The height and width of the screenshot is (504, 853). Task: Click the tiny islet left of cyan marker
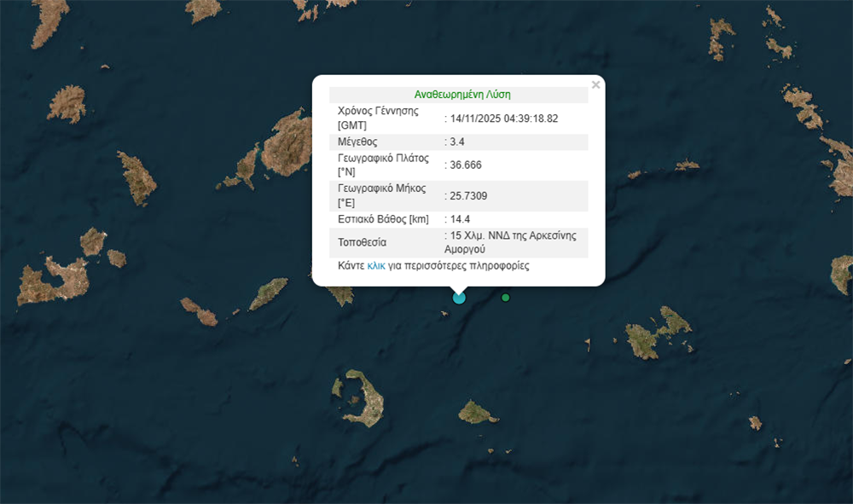(444, 316)
